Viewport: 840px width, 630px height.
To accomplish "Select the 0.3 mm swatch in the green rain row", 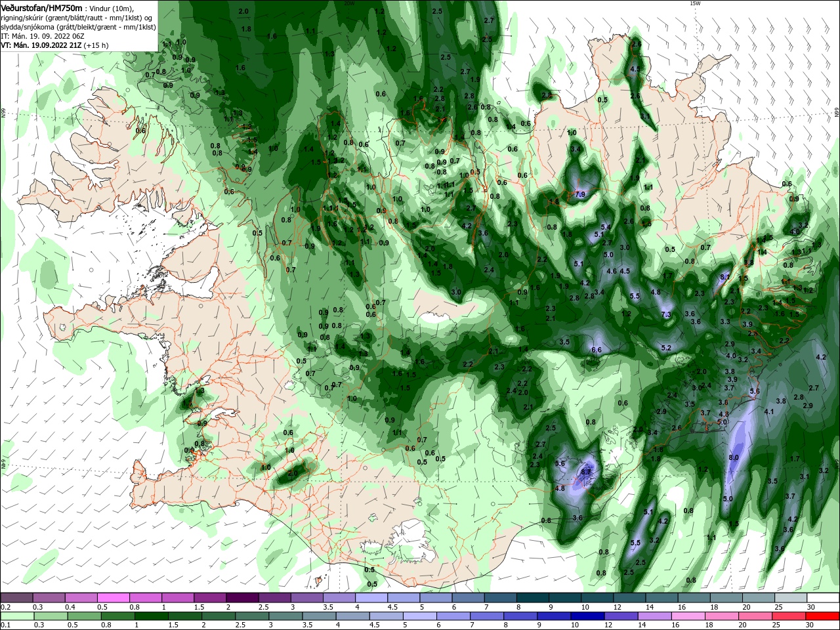I will [51, 616].
